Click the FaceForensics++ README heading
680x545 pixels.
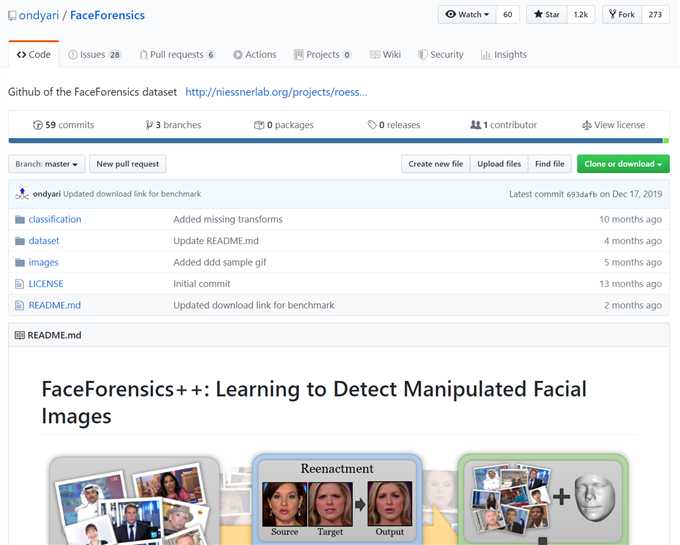coord(314,402)
